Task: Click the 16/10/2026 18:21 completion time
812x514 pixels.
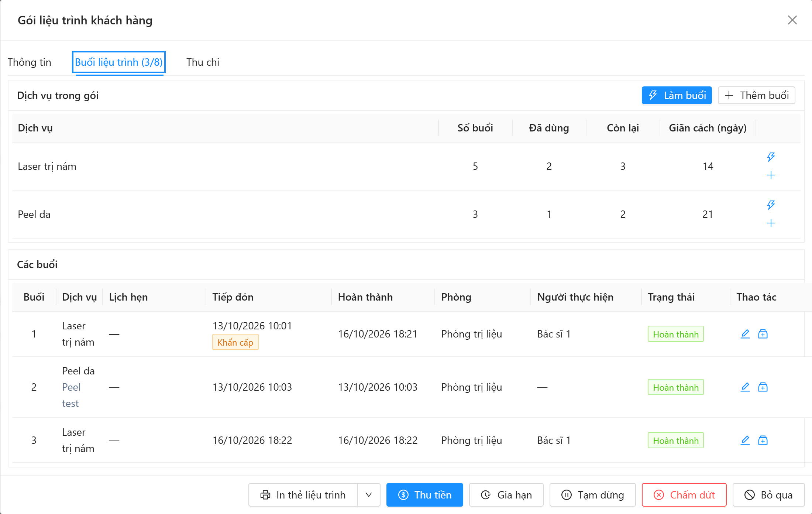Action: coord(378,334)
